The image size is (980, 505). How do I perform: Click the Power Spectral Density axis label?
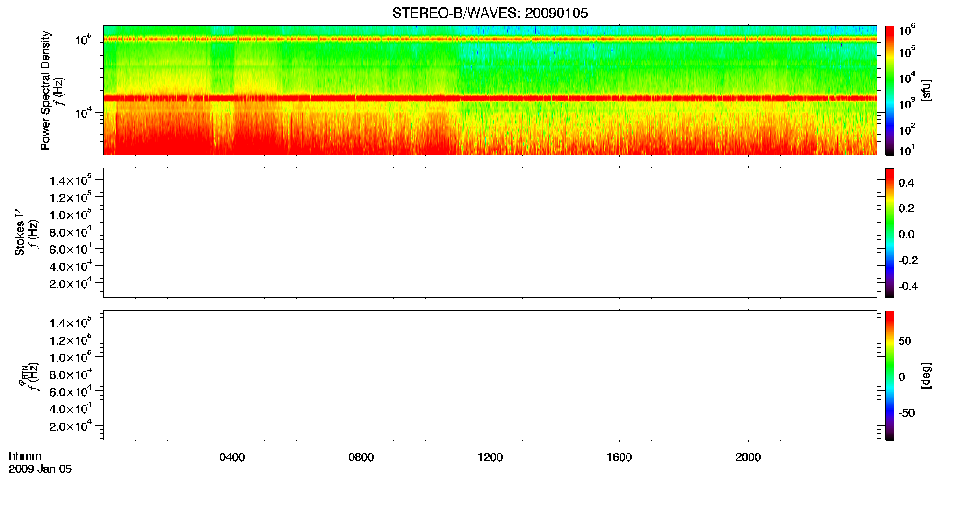[45, 90]
